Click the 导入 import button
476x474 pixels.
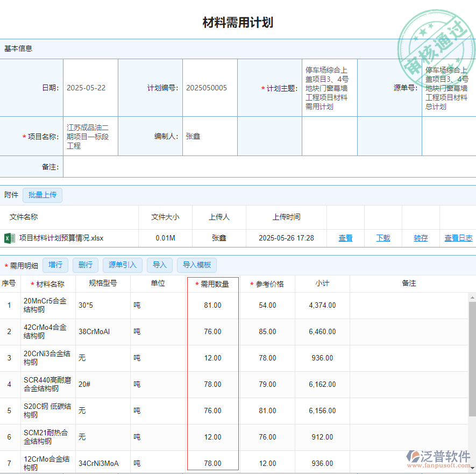(160, 265)
